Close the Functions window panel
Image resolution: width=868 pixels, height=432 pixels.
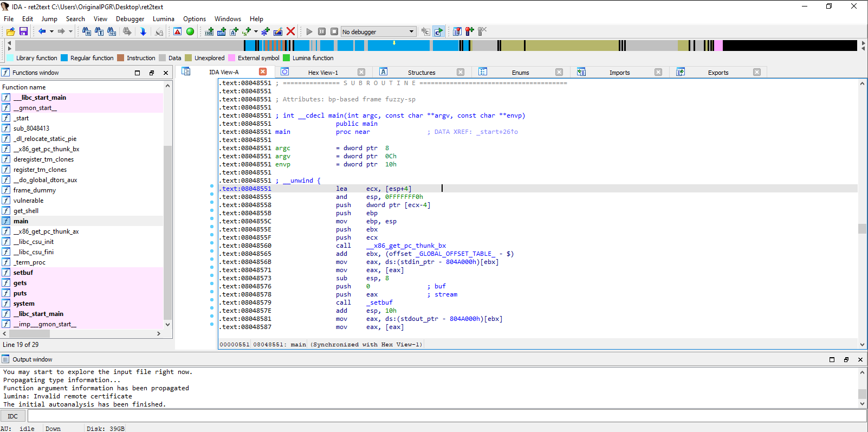click(x=166, y=73)
